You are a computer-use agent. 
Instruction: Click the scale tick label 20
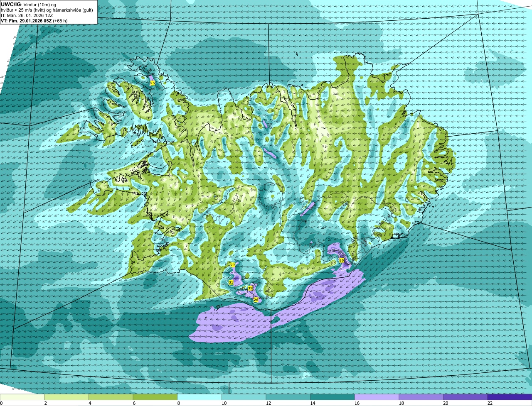[x=446, y=403]
